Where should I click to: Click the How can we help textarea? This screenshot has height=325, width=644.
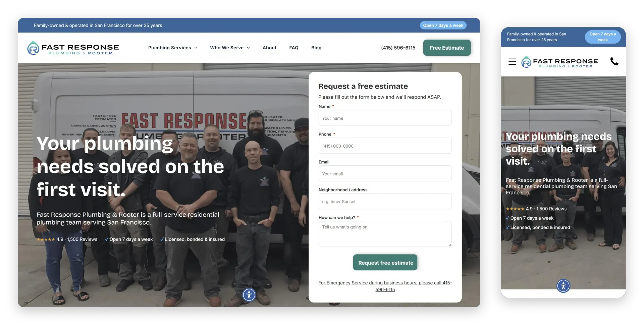pos(385,234)
